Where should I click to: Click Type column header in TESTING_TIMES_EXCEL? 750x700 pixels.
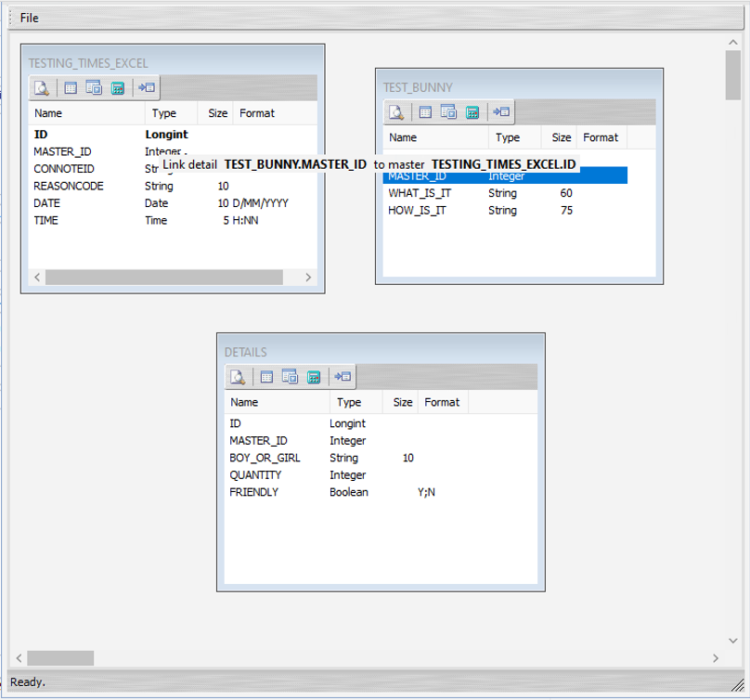[171, 113]
